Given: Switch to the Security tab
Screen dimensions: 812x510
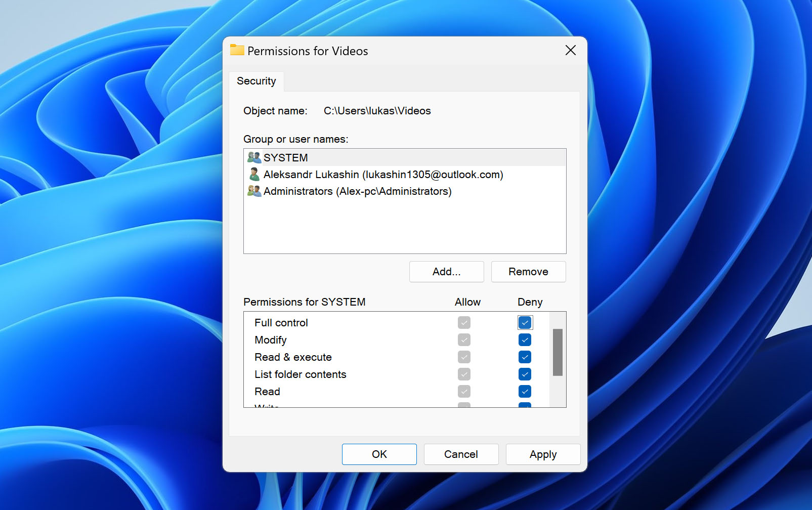Looking at the screenshot, I should [x=257, y=81].
